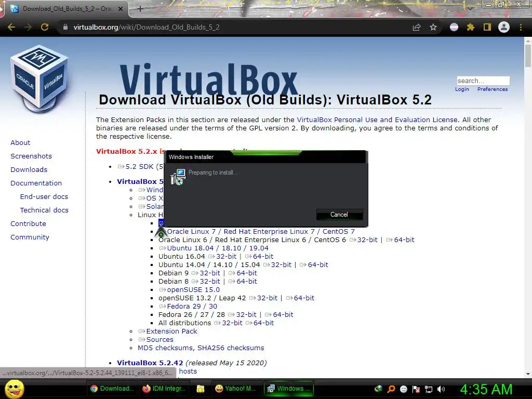Open VirtualBox Personal Use and Evaluation License
Screen dimensions: 532x399
pyautogui.click(x=377, y=120)
